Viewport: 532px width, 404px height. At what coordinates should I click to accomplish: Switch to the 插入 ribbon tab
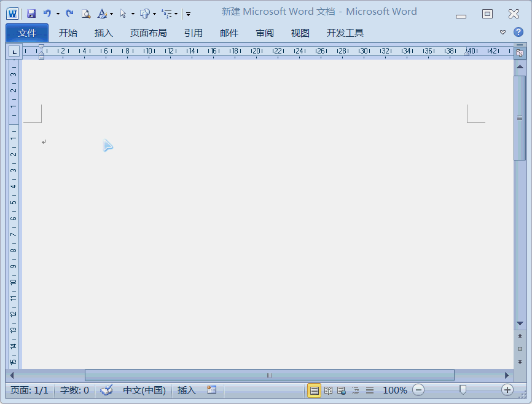[103, 33]
